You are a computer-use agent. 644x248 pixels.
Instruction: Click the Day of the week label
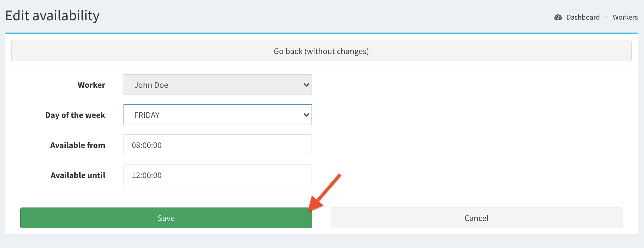click(75, 115)
